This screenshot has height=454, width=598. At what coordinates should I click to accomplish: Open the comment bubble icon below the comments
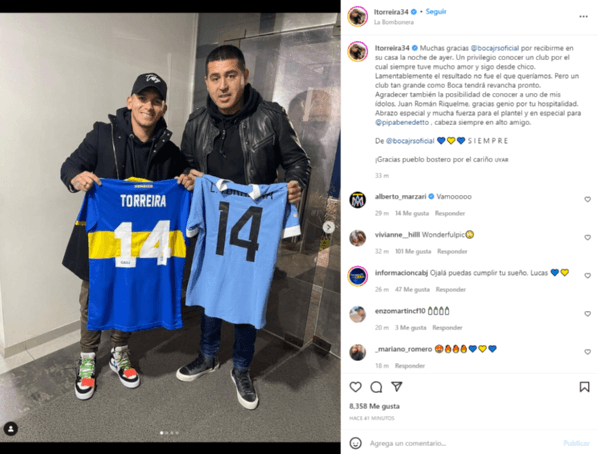tap(376, 387)
